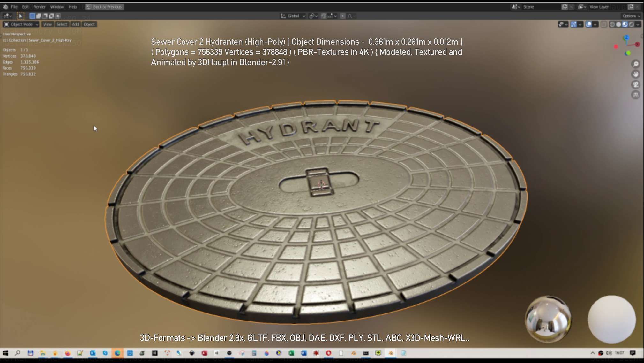This screenshot has width=644, height=363.
Task: Click the 16:07 taskbar clock
Action: click(619, 353)
